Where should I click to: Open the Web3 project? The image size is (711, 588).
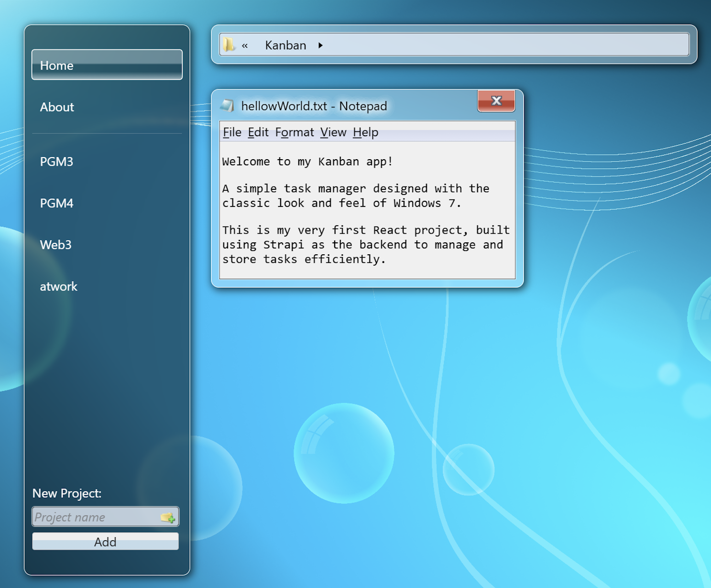55,245
